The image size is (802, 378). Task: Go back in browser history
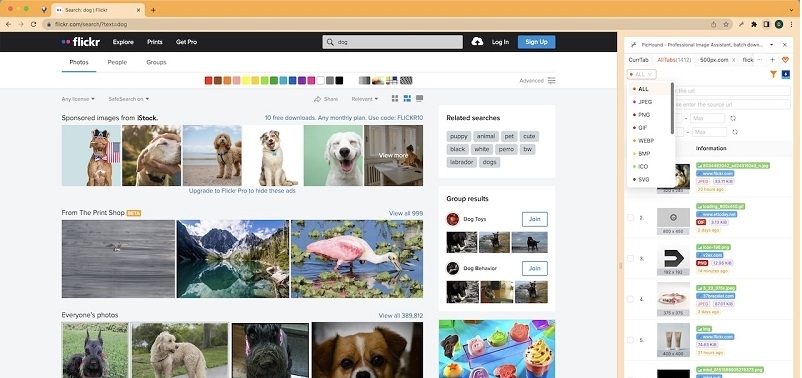tap(9, 24)
